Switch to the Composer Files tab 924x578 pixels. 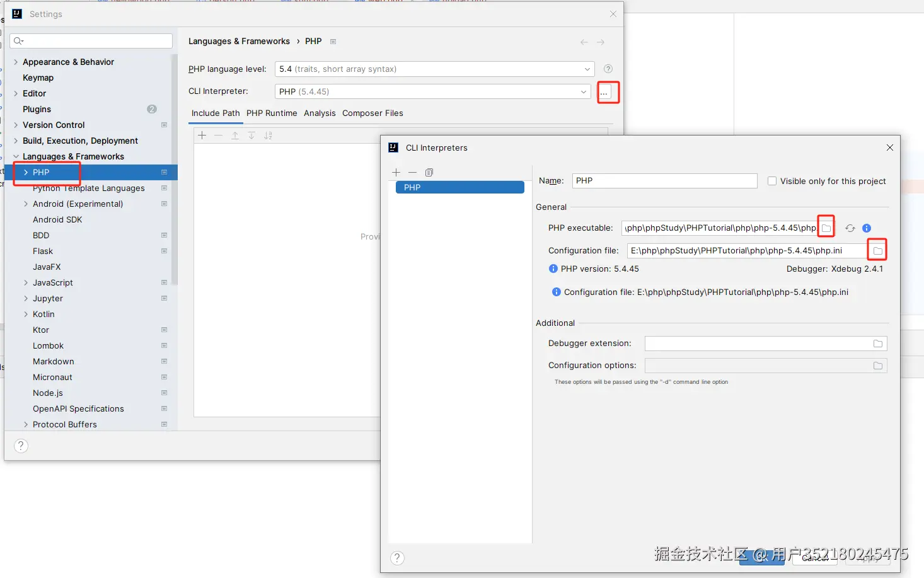click(x=372, y=113)
